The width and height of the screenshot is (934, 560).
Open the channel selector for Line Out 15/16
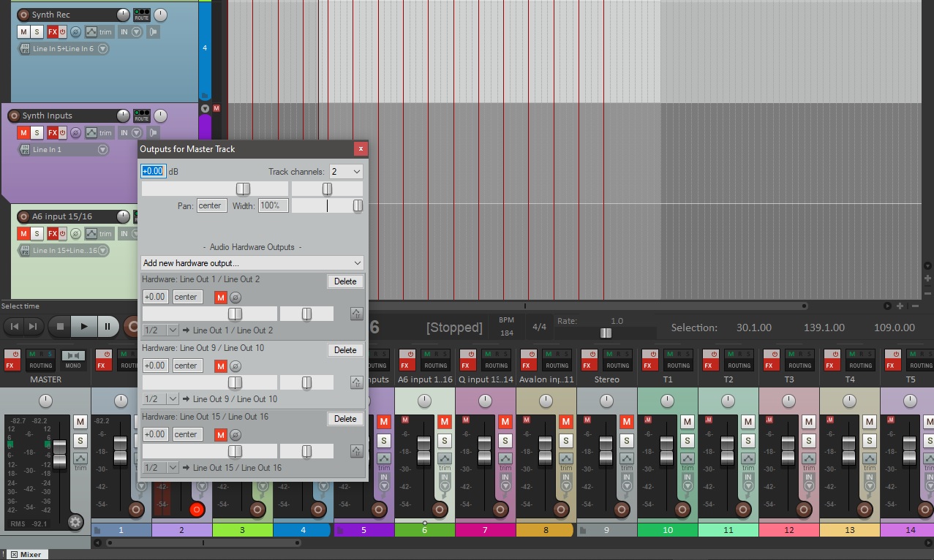159,467
